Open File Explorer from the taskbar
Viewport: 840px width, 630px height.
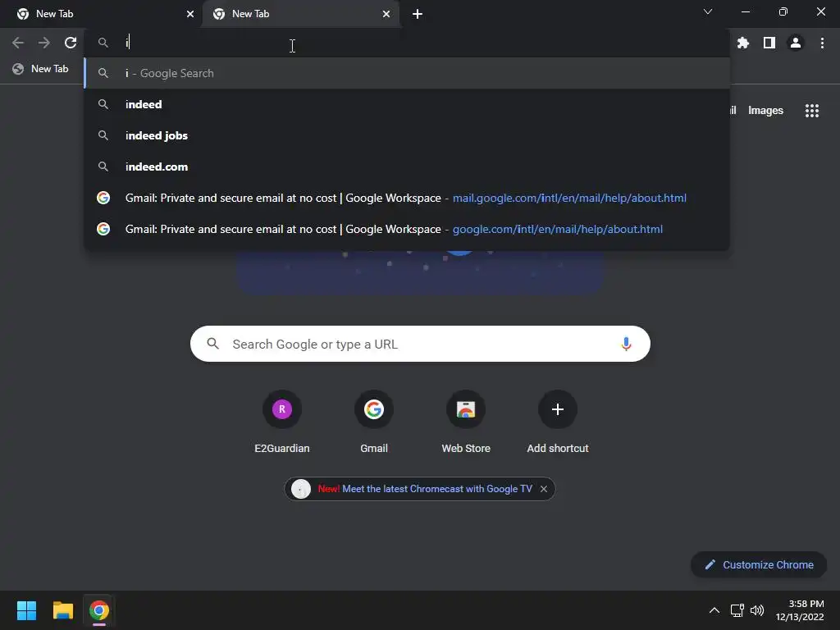(x=62, y=610)
